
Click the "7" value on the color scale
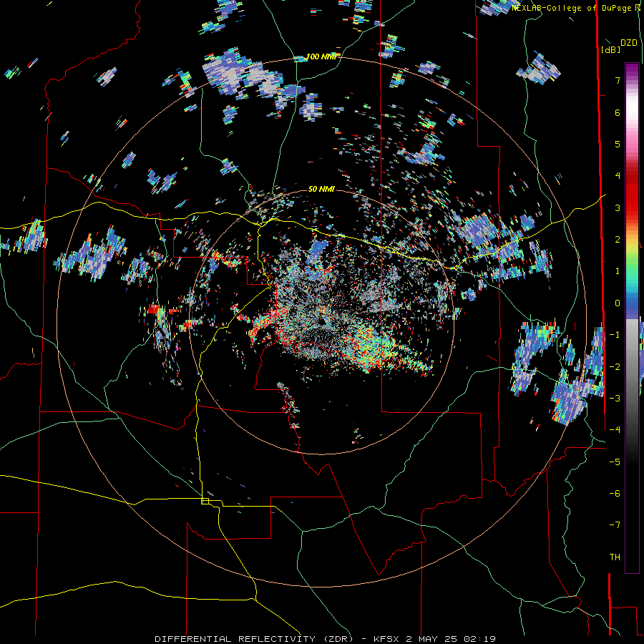pos(618,80)
